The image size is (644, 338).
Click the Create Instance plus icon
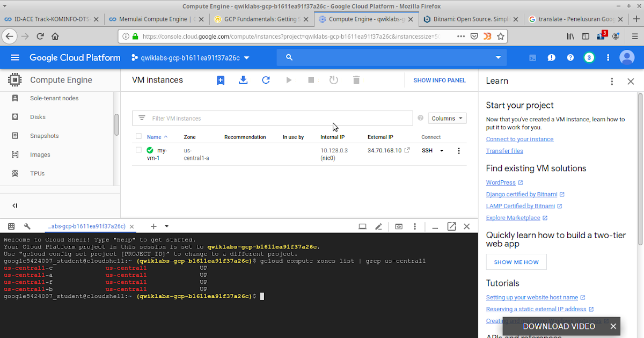click(221, 80)
